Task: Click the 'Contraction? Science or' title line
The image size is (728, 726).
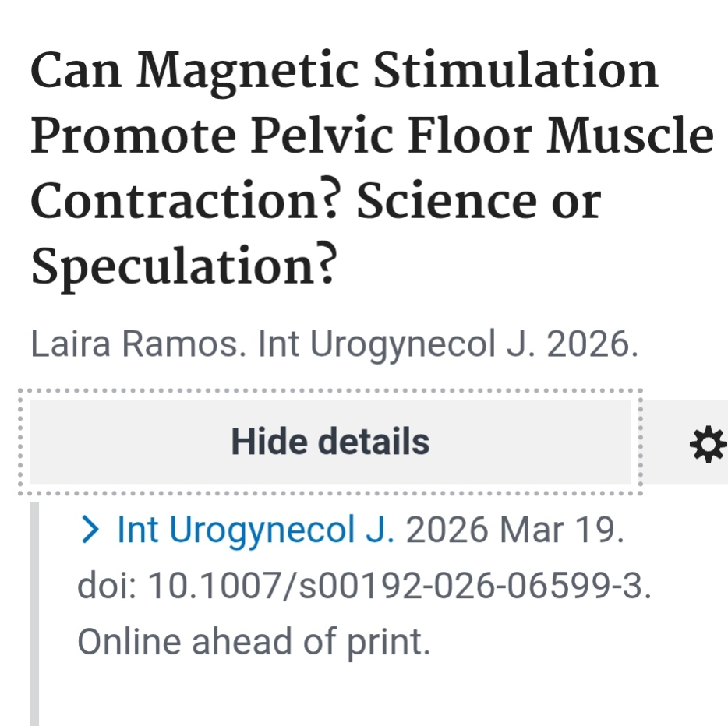Action: point(316,201)
